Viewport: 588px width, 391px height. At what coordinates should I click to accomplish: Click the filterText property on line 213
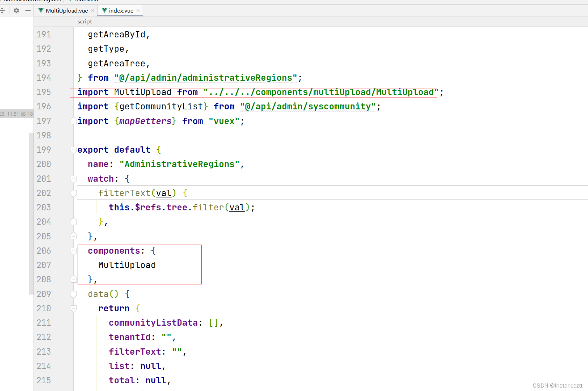point(135,352)
